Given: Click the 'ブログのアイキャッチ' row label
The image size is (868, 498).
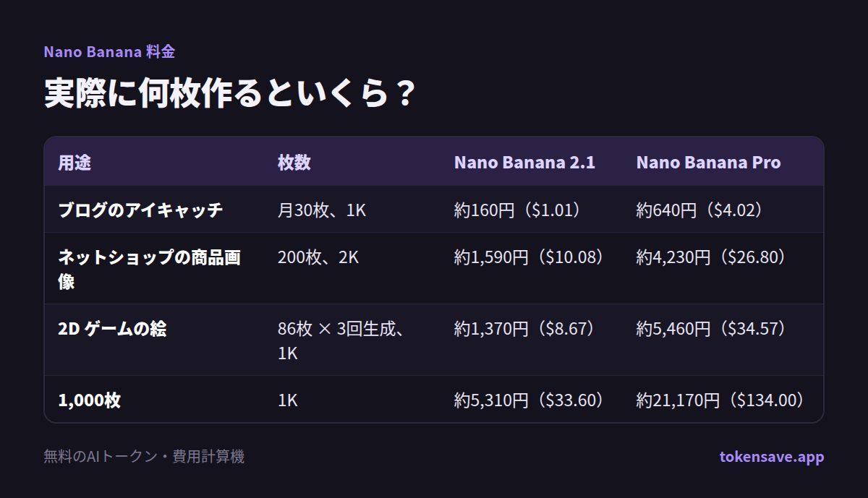Looking at the screenshot, I should [x=140, y=210].
